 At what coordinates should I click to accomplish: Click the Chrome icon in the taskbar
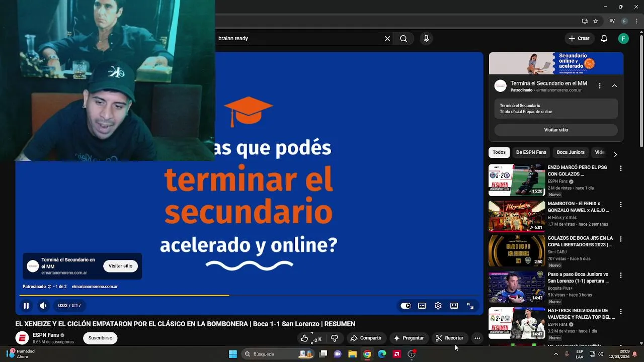coord(367,354)
